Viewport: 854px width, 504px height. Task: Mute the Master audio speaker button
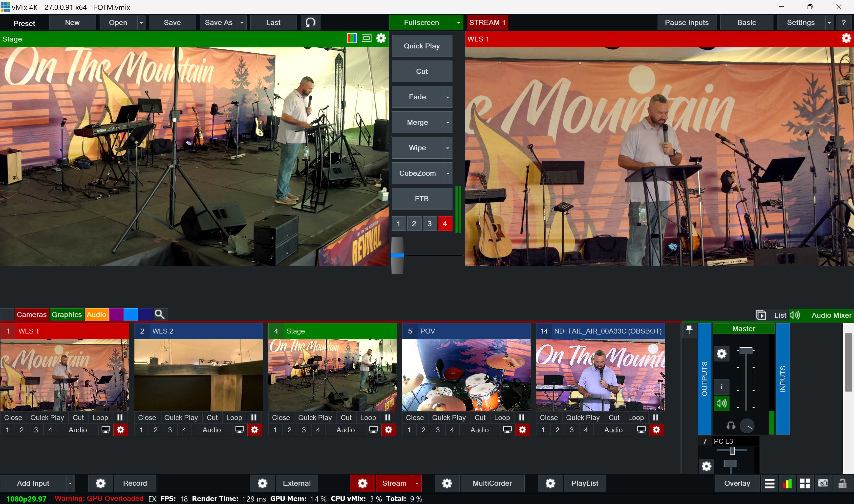click(x=722, y=403)
